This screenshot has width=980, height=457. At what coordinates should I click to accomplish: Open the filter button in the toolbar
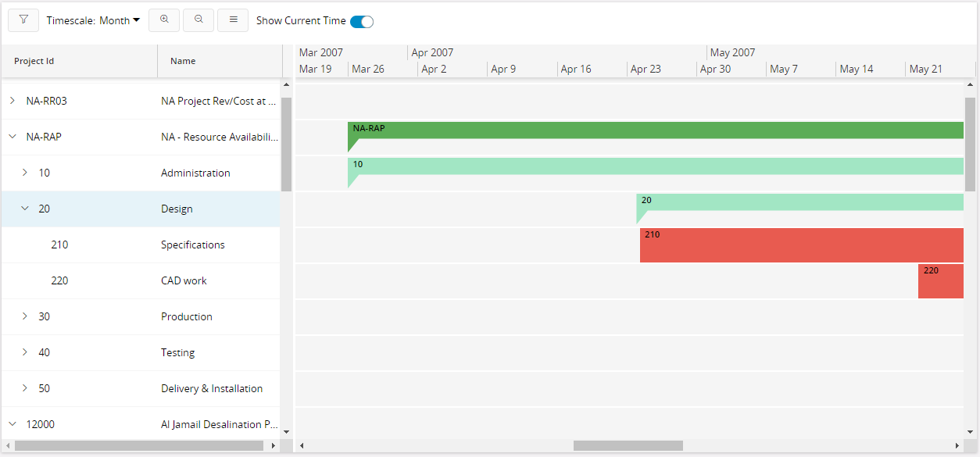[x=23, y=20]
